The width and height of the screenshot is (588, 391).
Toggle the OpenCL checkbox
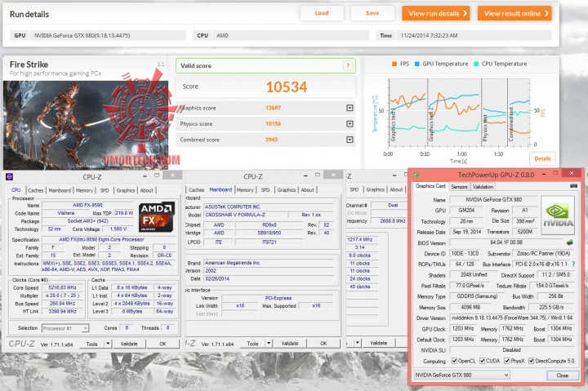tap(454, 361)
